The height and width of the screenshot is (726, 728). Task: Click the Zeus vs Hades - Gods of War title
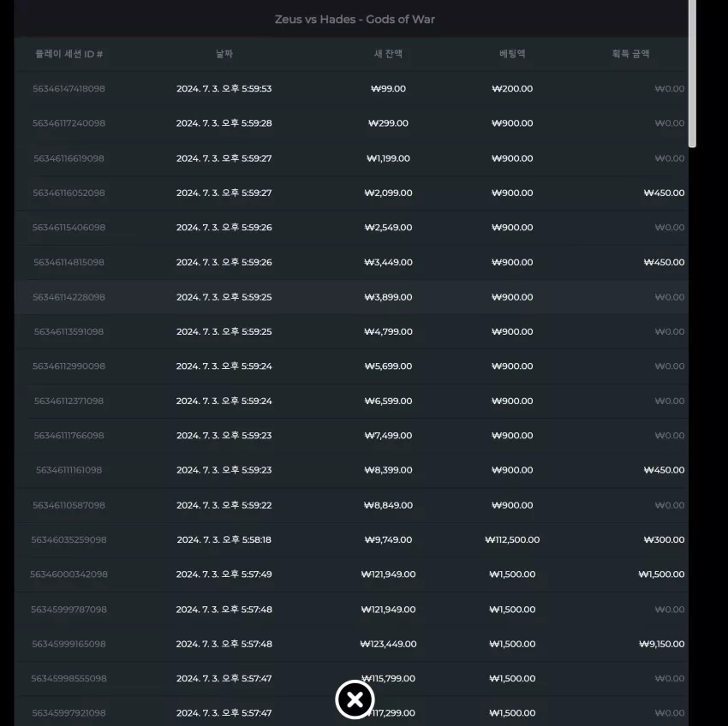point(355,20)
